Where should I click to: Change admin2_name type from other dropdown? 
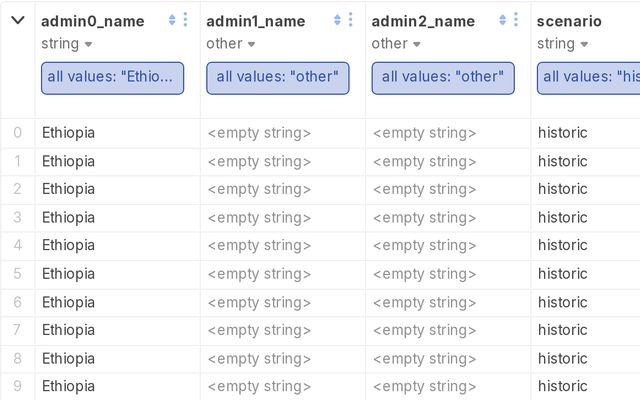396,44
